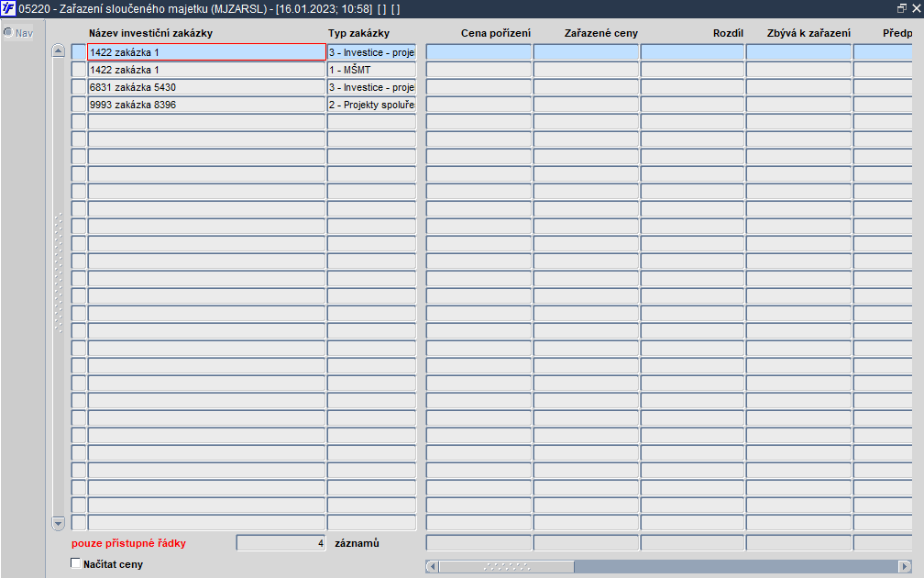Image resolution: width=924 pixels, height=578 pixels.
Task: Click the 'záznamů' label
Action: 357,543
